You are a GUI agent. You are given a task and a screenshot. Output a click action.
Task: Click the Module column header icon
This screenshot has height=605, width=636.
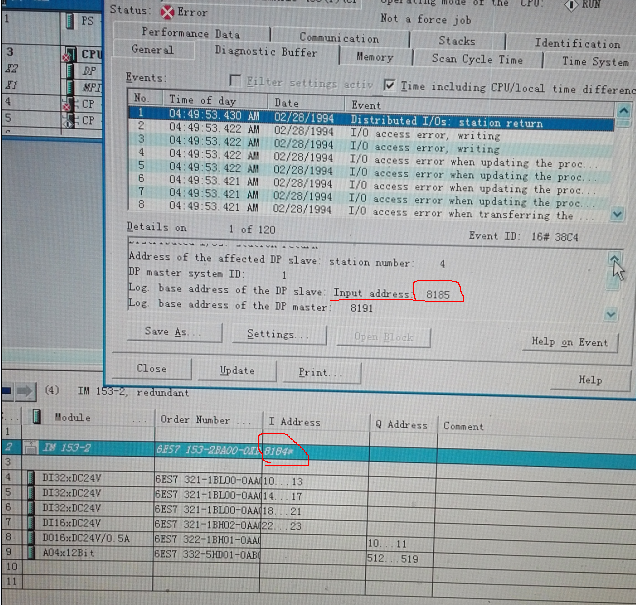point(37,416)
